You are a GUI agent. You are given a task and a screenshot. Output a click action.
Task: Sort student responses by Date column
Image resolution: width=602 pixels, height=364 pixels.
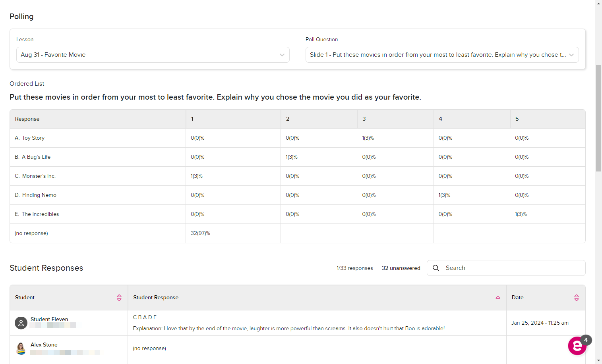pos(577,298)
